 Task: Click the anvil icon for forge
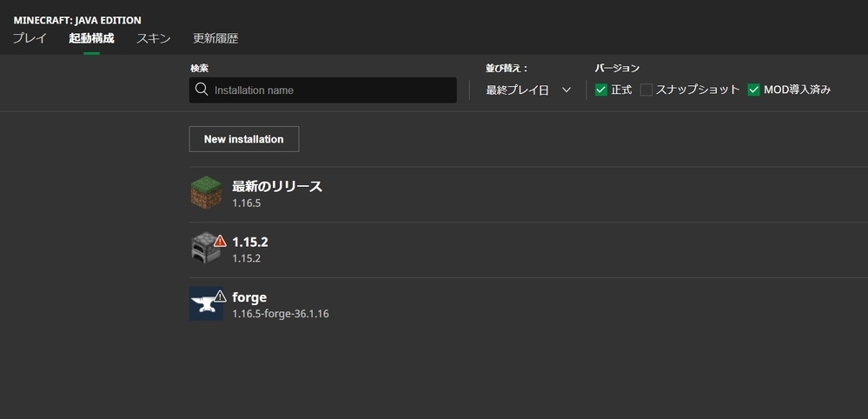pos(206,303)
